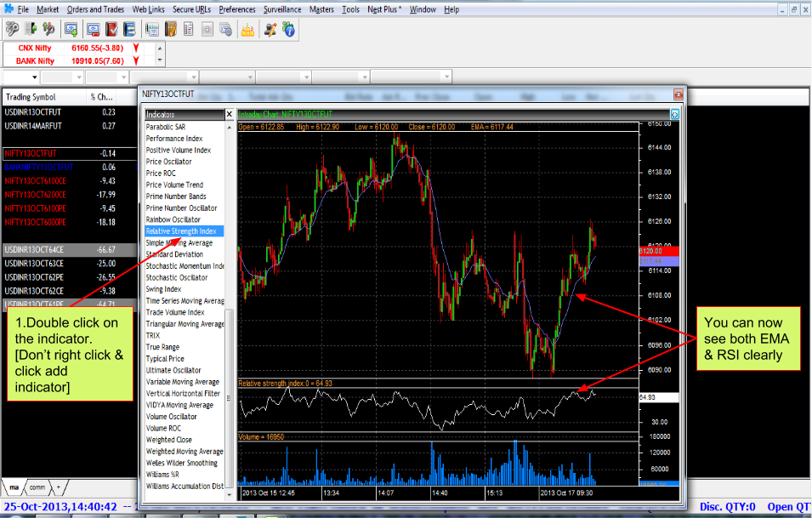Select 'Williams %R' in the Indicators list
This screenshot has height=518, width=812.
pos(184,475)
